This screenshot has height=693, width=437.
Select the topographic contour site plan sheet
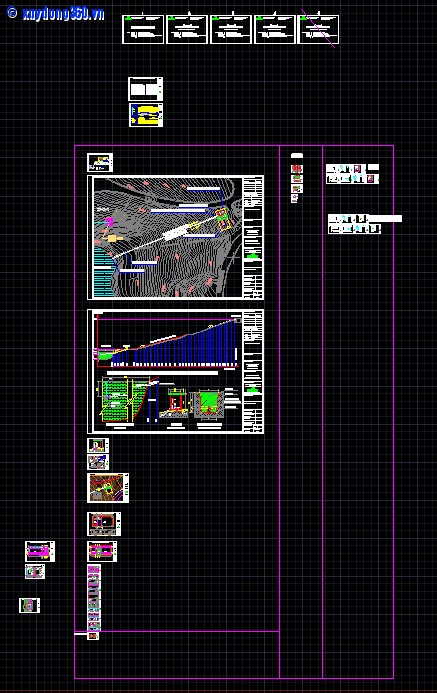(175, 237)
